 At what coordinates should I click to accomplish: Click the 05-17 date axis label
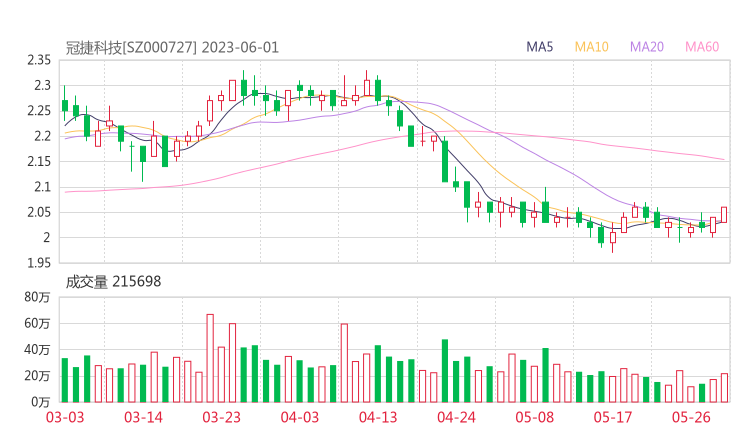pyautogui.click(x=613, y=417)
